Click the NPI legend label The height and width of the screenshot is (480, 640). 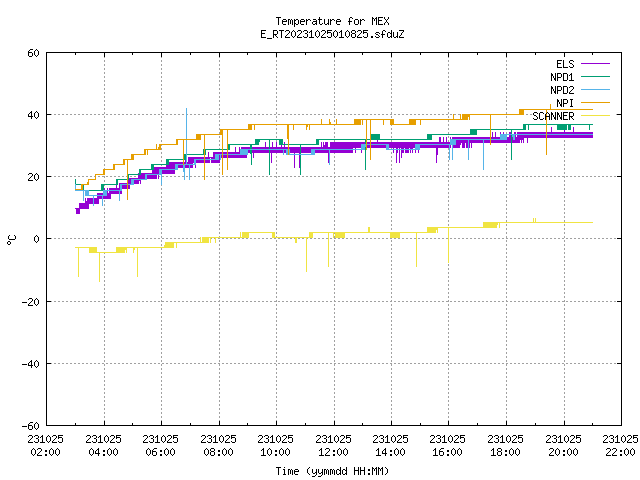pyautogui.click(x=565, y=103)
